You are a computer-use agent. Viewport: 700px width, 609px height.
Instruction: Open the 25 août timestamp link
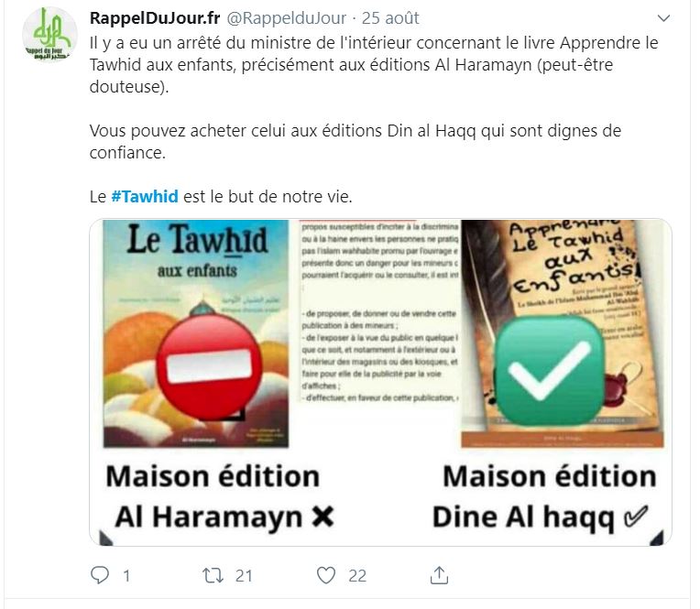(390, 18)
